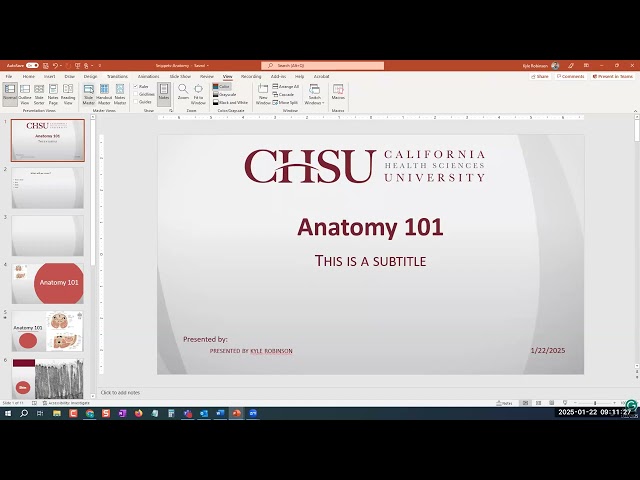Open PowerPoint from the taskbar
This screenshot has height=480, width=640.
coord(236,413)
